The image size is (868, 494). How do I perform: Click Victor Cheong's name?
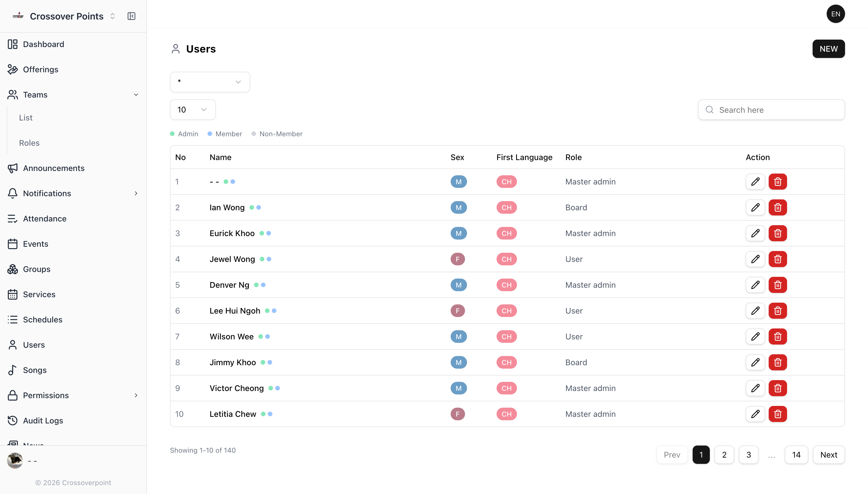236,388
